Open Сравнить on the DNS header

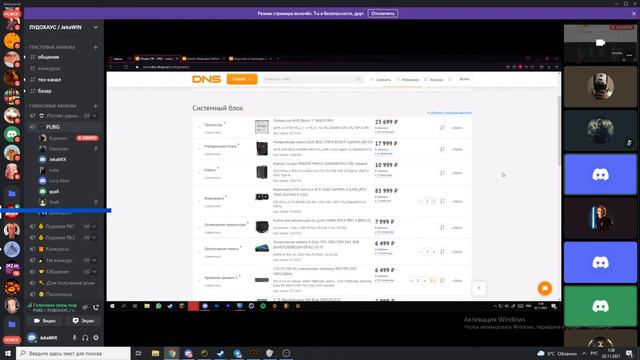pyautogui.click(x=381, y=80)
